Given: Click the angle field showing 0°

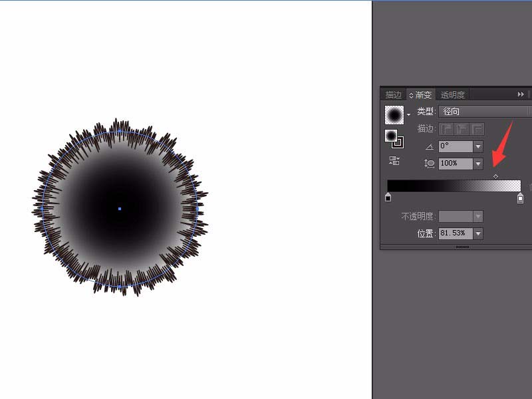Looking at the screenshot, I should click(x=456, y=146).
